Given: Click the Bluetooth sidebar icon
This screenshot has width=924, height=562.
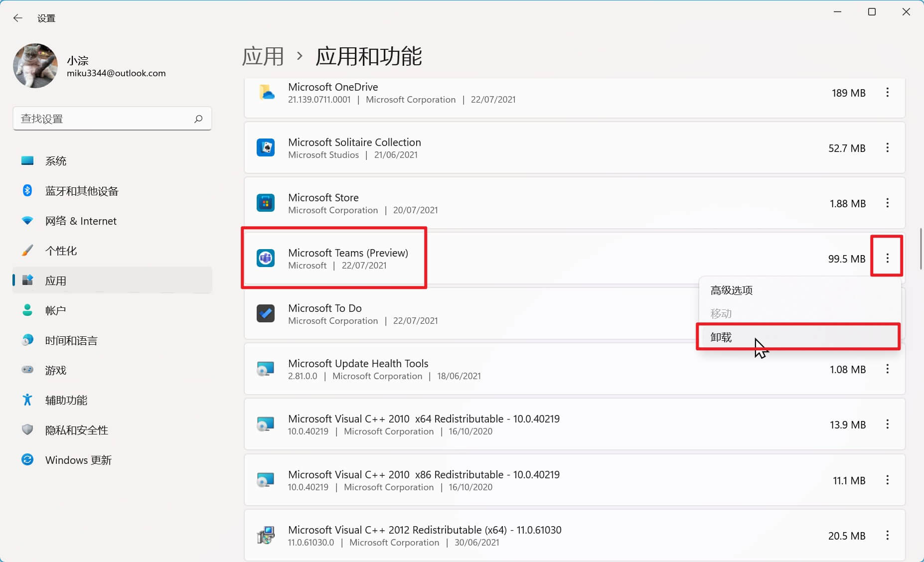Looking at the screenshot, I should 27,191.
